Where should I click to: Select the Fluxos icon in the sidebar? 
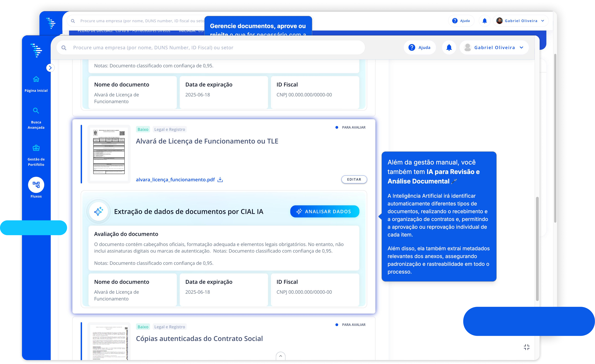tap(36, 185)
